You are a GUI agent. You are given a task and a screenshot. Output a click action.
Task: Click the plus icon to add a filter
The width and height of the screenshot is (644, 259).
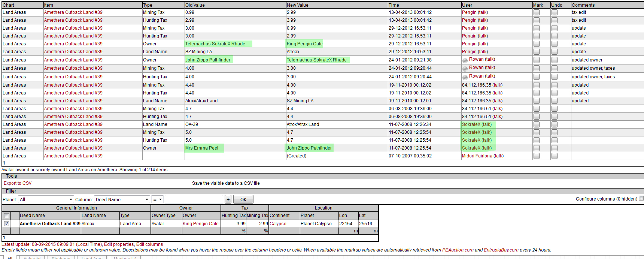point(228,199)
